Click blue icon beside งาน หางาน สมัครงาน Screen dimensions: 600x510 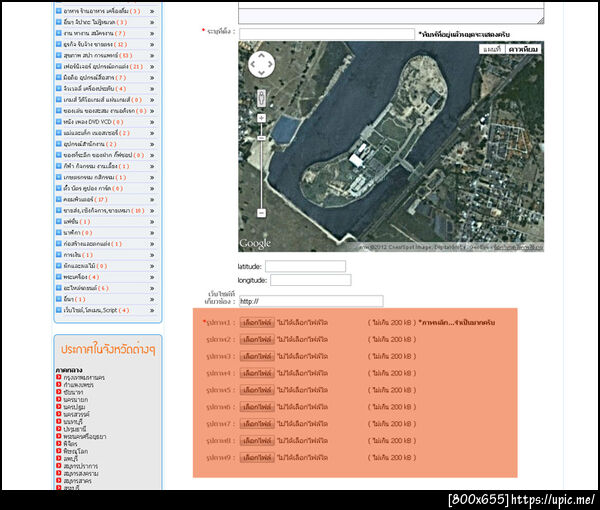(x=59, y=33)
